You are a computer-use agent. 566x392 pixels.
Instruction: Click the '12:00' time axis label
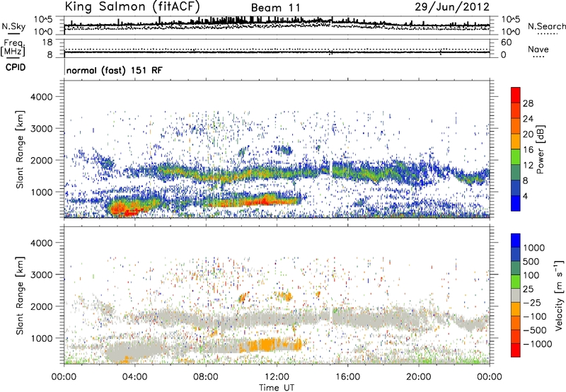277,377
